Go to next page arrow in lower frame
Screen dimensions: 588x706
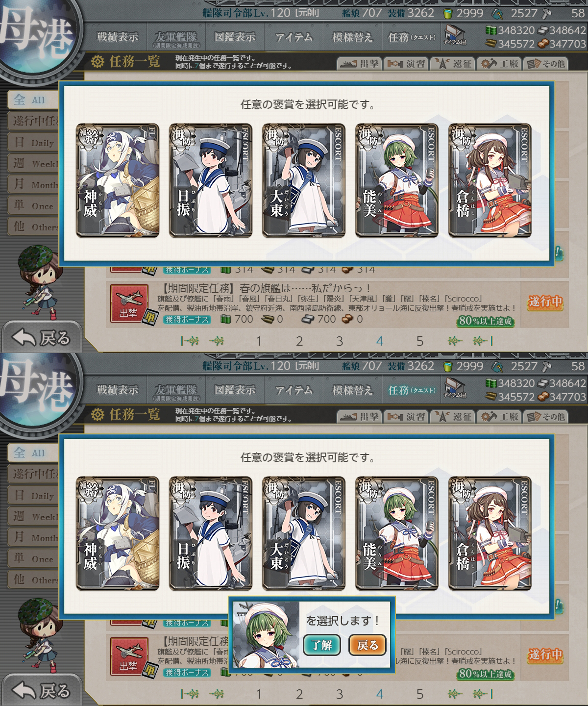coord(457,694)
